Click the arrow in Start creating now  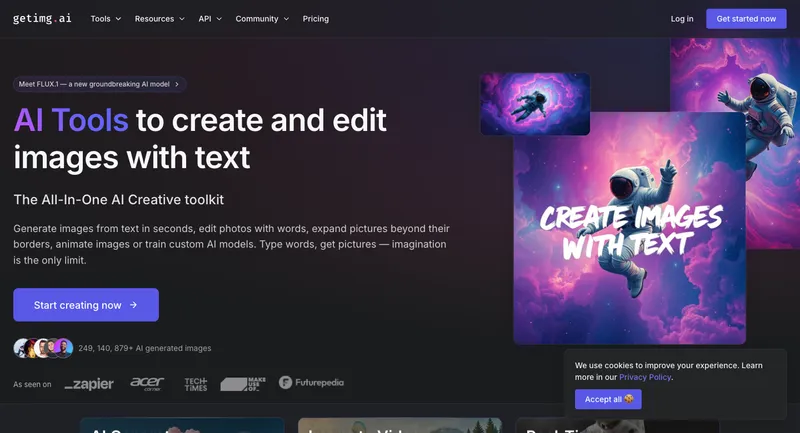133,305
